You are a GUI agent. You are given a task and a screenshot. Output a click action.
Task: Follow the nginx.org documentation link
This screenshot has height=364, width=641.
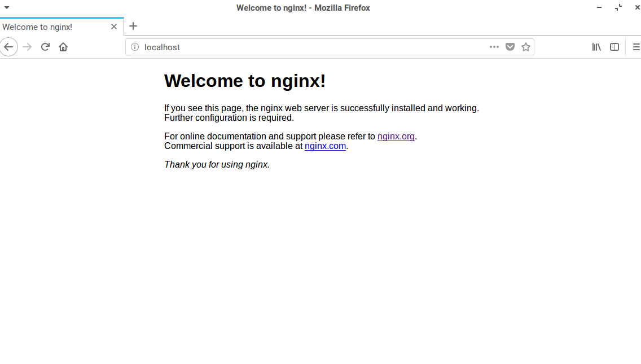[396, 136]
